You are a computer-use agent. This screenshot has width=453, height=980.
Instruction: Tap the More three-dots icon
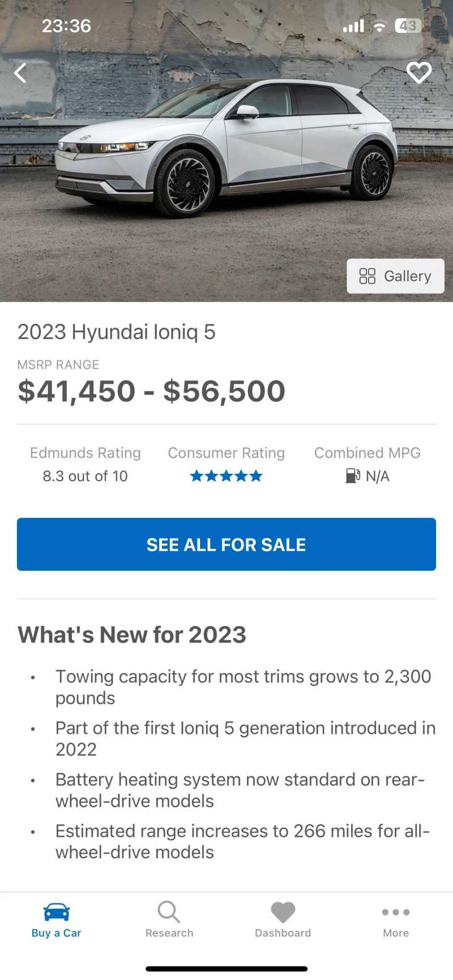(x=396, y=912)
